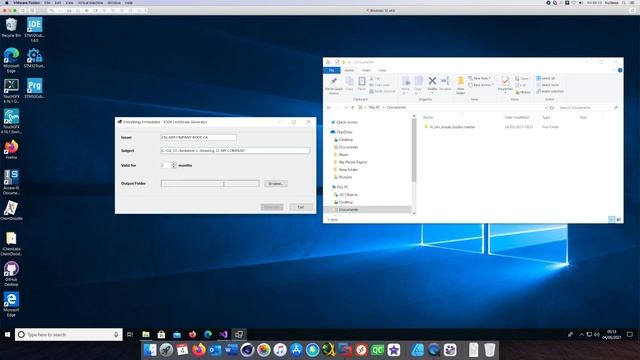640x360 pixels.
Task: Open the Copy to dropdown
Action: (418, 85)
